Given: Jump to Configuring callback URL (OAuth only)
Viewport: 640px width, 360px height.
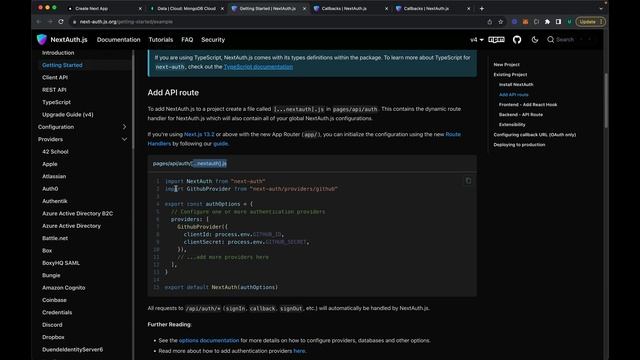Looking at the screenshot, I should tap(535, 135).
